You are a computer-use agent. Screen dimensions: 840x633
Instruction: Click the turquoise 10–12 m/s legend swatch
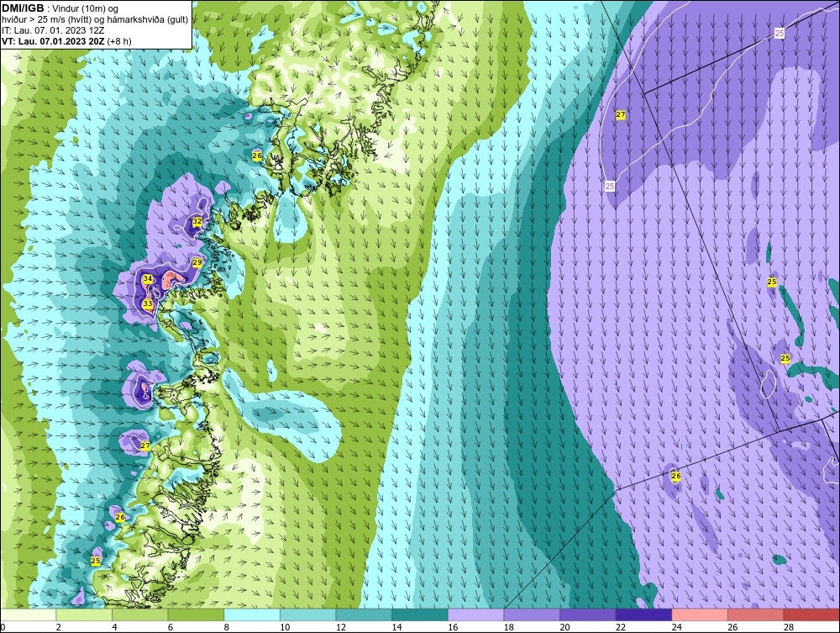tap(307, 615)
